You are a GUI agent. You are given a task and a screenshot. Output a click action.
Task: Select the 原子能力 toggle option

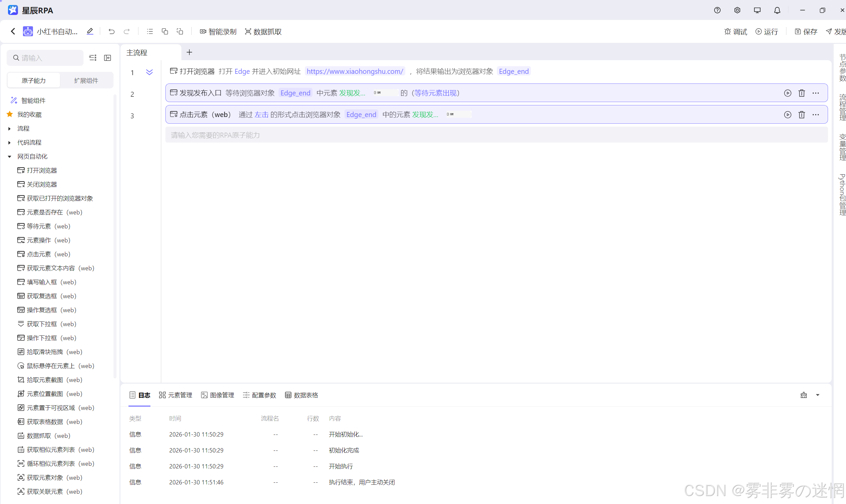33,80
